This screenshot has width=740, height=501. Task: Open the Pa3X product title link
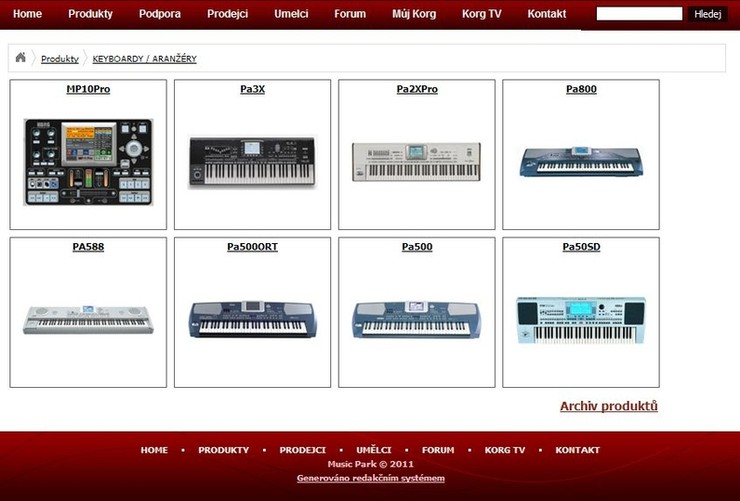pos(252,89)
